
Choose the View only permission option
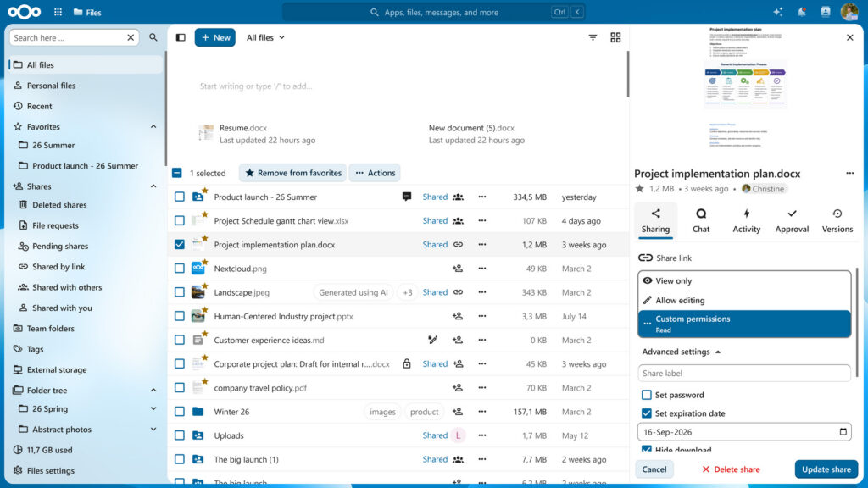[x=744, y=281]
